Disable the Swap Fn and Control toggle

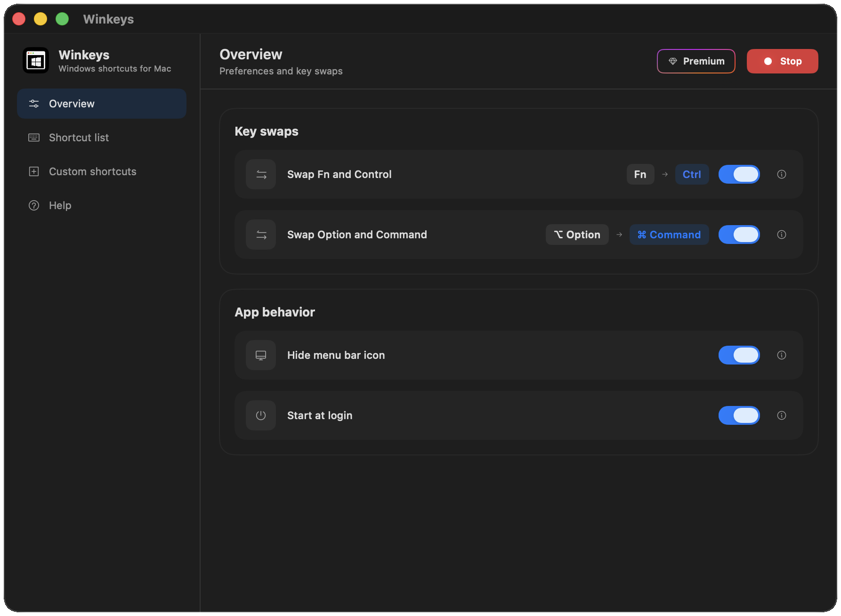click(739, 174)
